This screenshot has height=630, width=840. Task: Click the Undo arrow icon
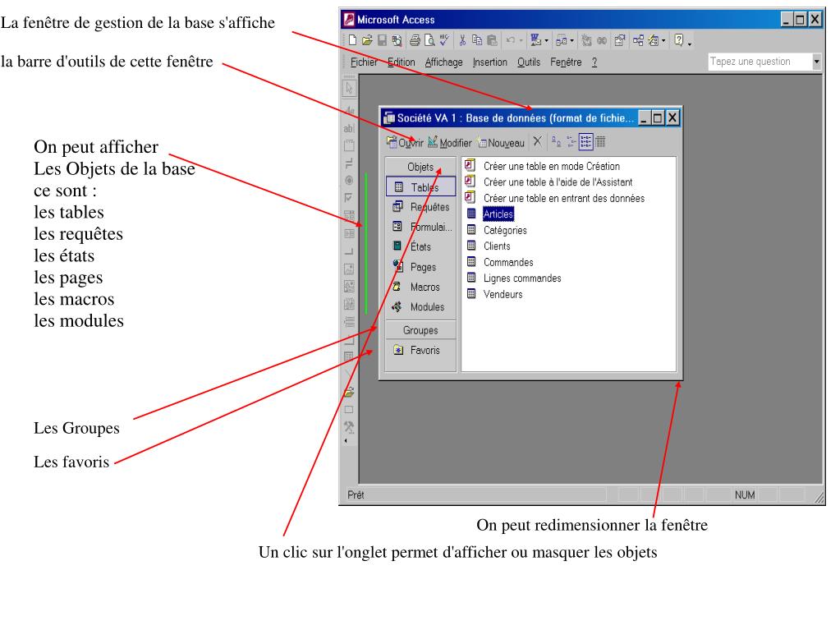pos(511,39)
